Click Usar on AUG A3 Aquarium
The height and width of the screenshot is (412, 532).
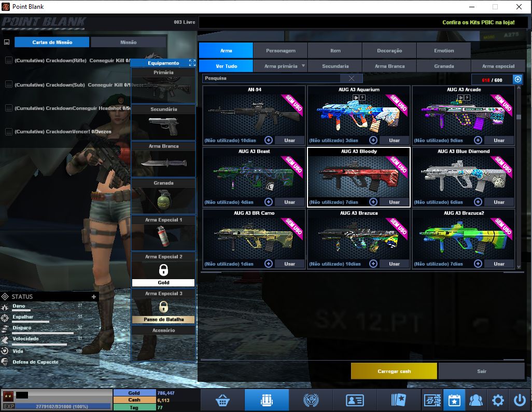coord(394,140)
